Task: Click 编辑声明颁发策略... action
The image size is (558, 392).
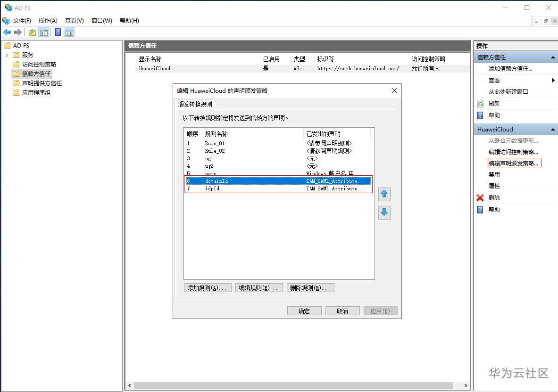Action: pos(513,163)
